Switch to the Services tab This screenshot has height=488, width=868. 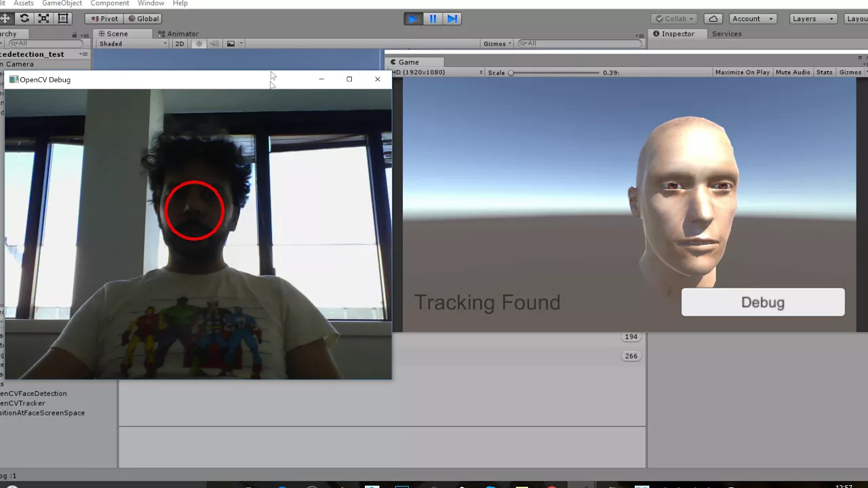pyautogui.click(x=726, y=33)
